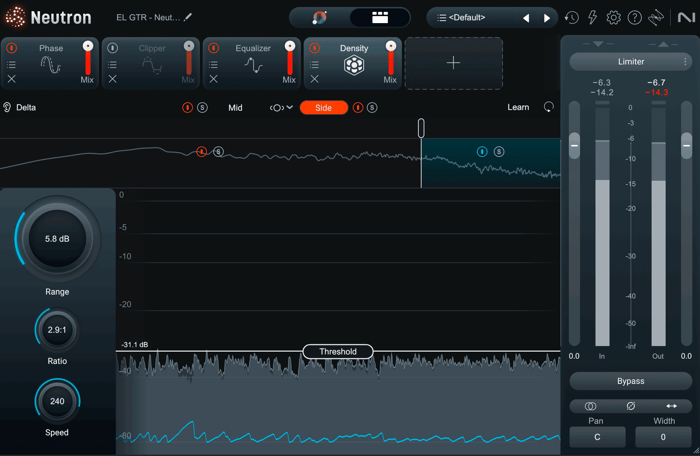Solo the first frequency band
This screenshot has width=700, height=456.
(x=218, y=152)
